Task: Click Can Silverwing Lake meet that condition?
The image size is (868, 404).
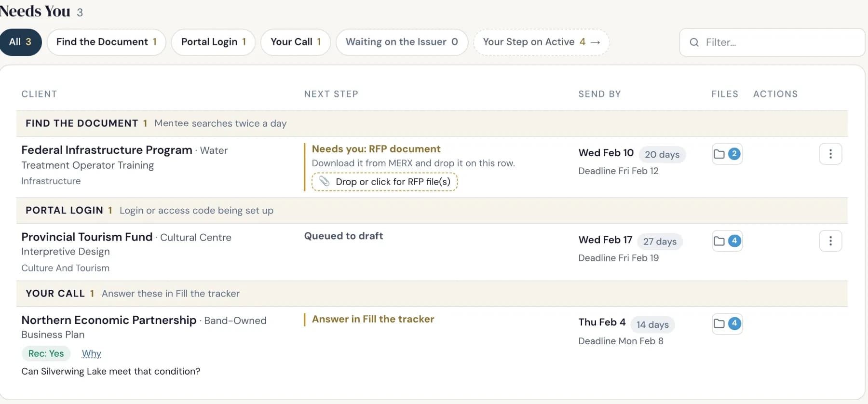Action: (x=110, y=371)
